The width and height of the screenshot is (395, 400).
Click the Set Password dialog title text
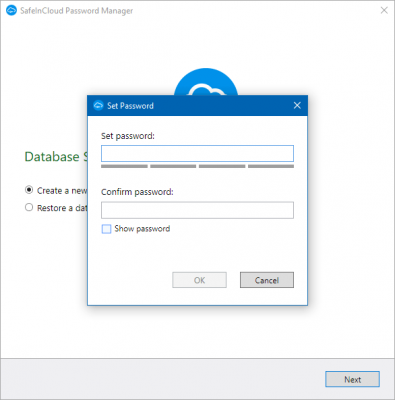pyautogui.click(x=130, y=106)
